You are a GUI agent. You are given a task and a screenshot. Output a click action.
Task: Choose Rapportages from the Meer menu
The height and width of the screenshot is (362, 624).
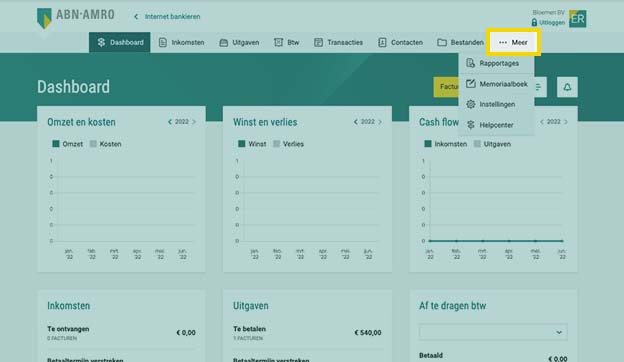(x=496, y=63)
